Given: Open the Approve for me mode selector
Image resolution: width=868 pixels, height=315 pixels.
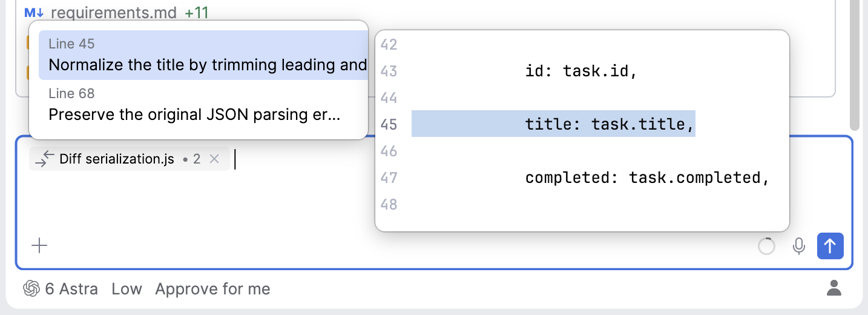Looking at the screenshot, I should pyautogui.click(x=212, y=289).
